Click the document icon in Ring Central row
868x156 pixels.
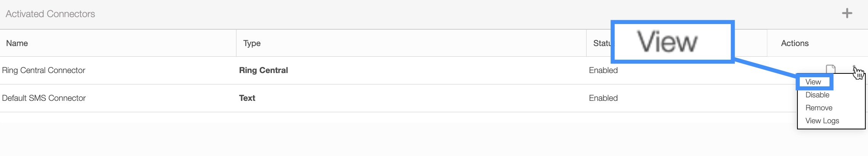click(830, 69)
